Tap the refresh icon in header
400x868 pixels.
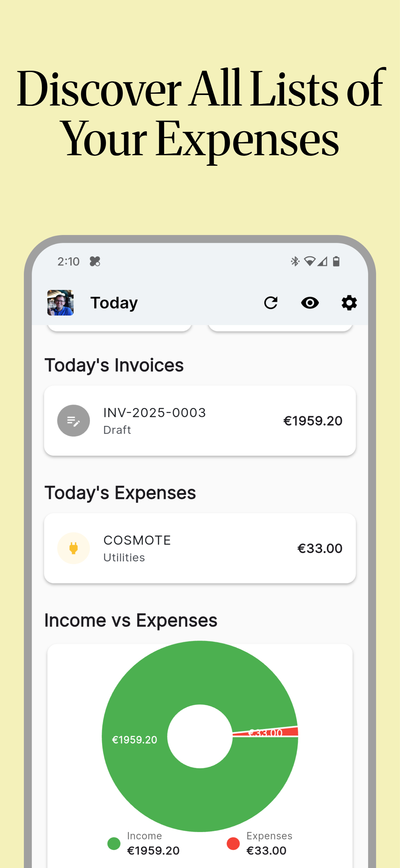[271, 303]
